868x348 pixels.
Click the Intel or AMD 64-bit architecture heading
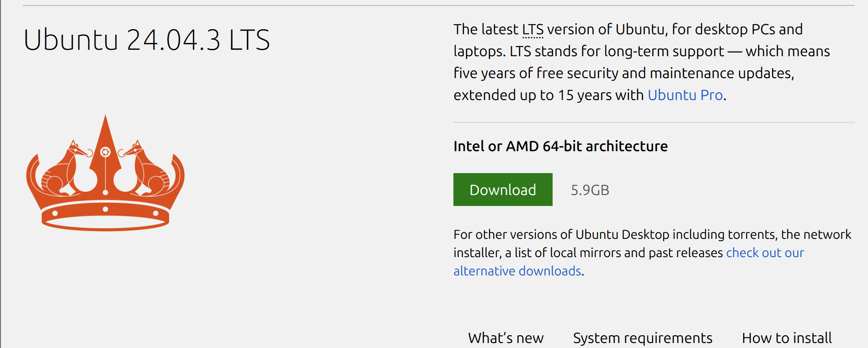point(560,146)
